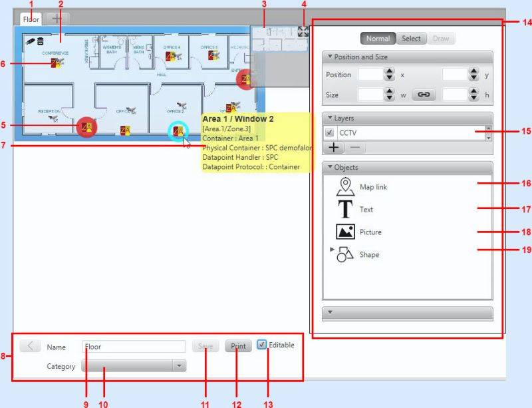Add a new layer with the plus button
Viewport: 532px width, 408px height.
[333, 147]
